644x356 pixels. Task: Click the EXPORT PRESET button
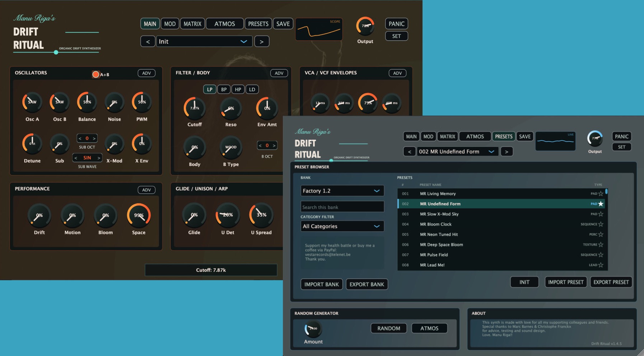click(x=611, y=282)
